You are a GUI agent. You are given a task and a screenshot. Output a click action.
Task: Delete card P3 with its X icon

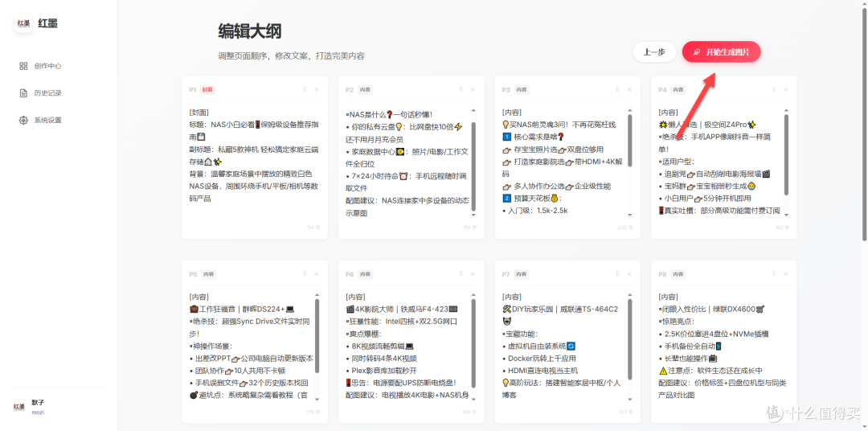[629, 89]
